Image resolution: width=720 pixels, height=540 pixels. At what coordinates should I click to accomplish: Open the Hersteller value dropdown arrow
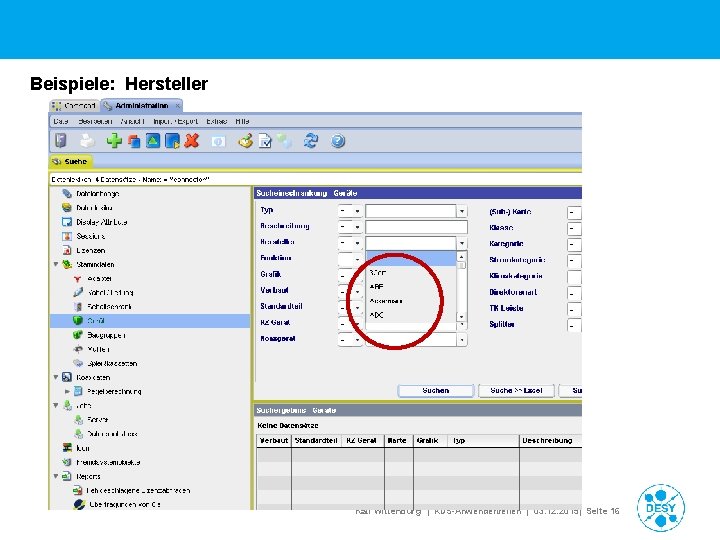[x=461, y=243]
